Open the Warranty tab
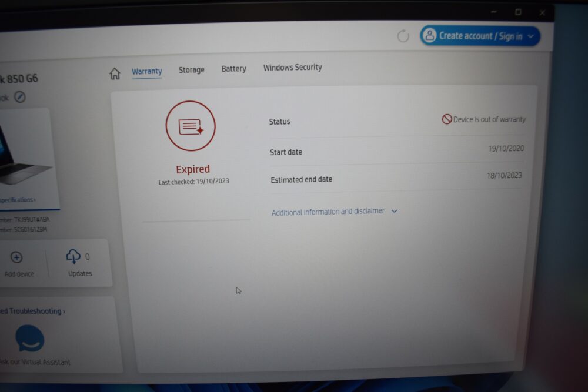The height and width of the screenshot is (392, 588). 146,71
